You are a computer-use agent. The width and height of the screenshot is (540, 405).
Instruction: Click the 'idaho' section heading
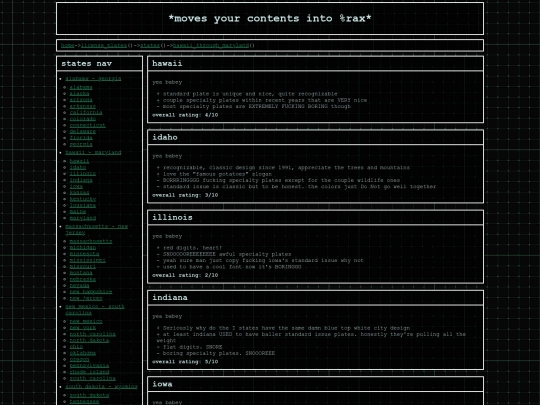pos(165,137)
